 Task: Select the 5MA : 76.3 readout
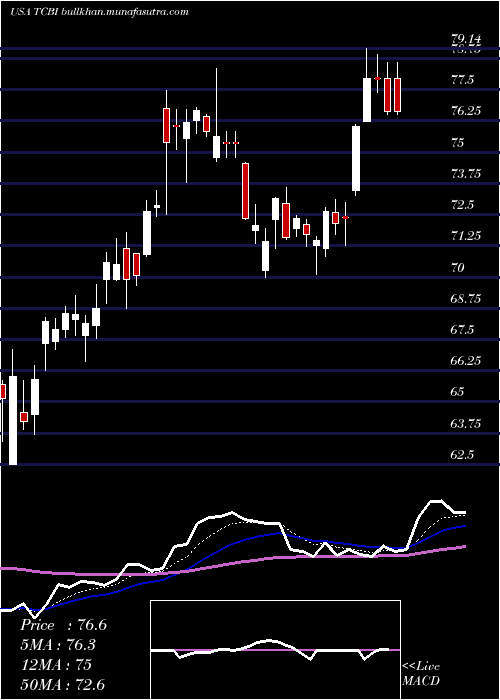58,645
